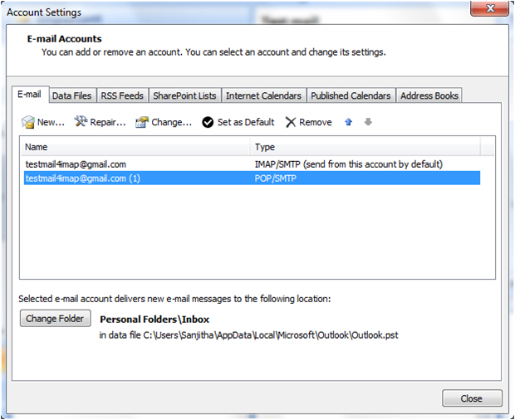Viewport: 515px width, 420px height.
Task: Click the Repair... label in toolbar
Action: click(x=108, y=122)
